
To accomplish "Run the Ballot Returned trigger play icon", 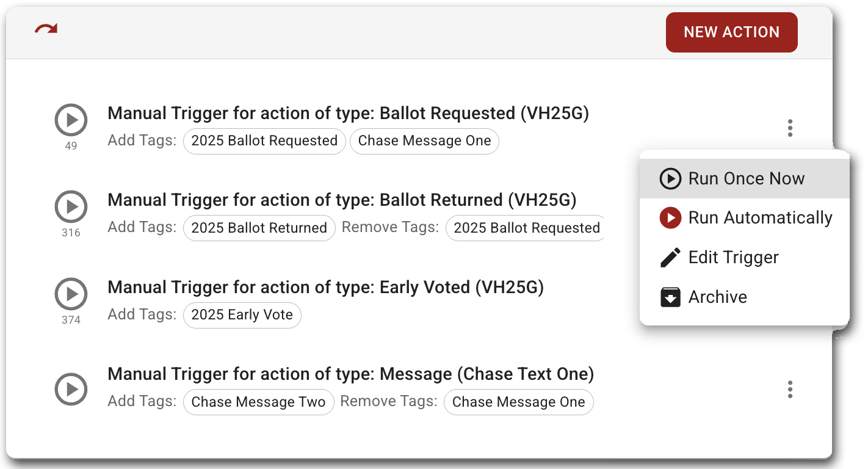I will coord(71,206).
